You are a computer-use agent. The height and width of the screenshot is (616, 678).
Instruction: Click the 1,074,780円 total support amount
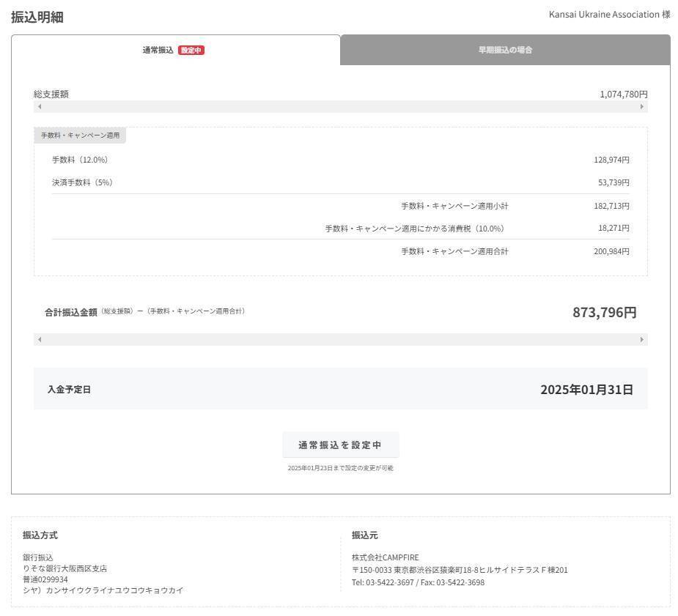[623, 94]
